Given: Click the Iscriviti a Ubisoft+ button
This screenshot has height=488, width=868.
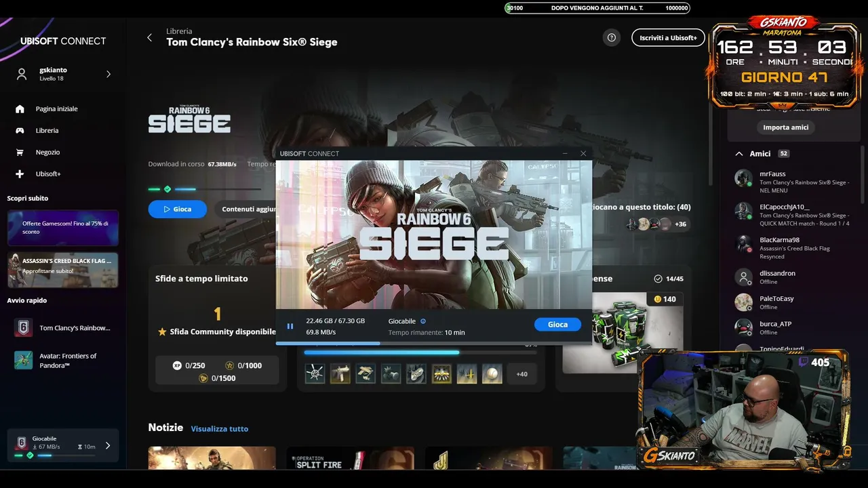Looking at the screenshot, I should coord(668,38).
